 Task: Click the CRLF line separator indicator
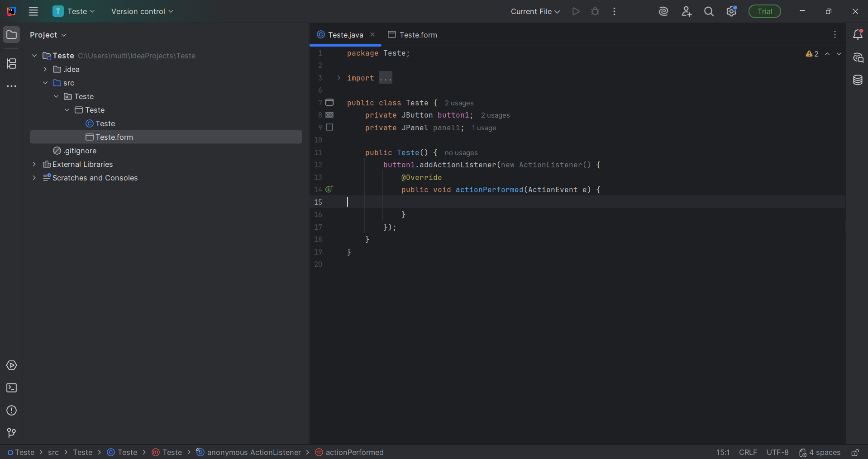[748, 453]
